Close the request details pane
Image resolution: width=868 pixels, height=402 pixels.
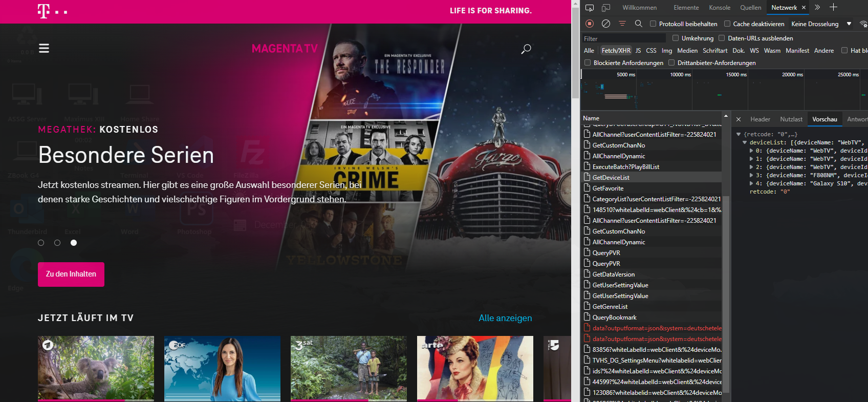739,119
